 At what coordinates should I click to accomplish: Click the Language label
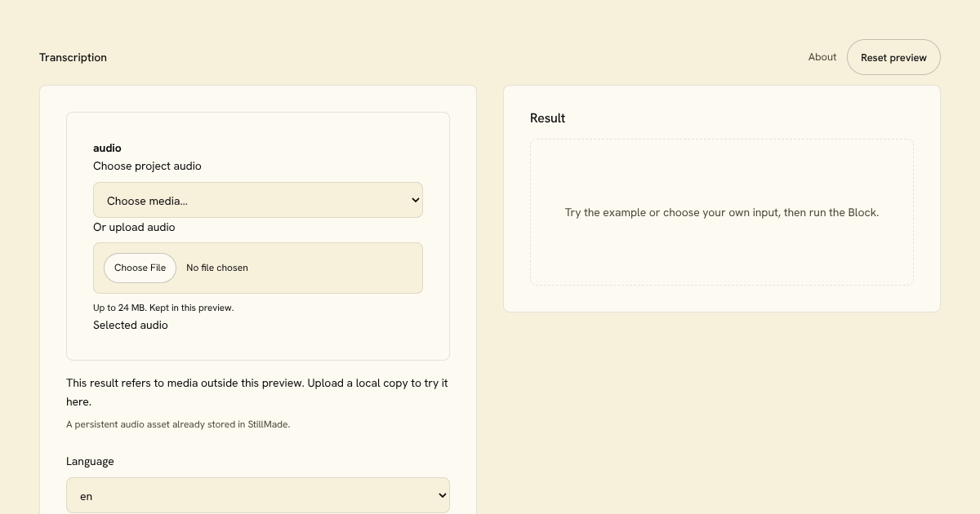90,461
